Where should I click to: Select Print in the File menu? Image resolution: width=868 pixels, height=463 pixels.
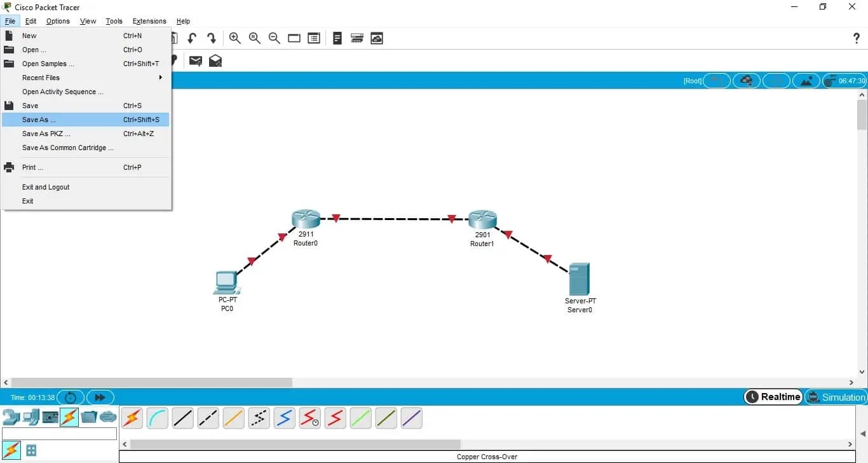[85, 167]
